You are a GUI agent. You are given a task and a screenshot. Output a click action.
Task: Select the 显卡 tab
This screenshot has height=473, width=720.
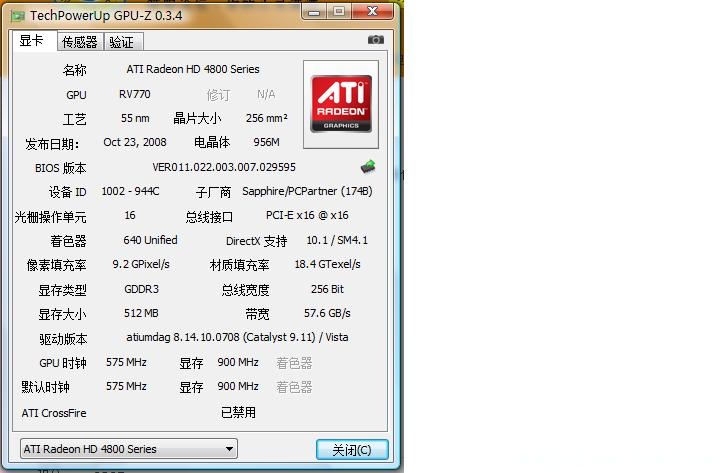click(33, 41)
